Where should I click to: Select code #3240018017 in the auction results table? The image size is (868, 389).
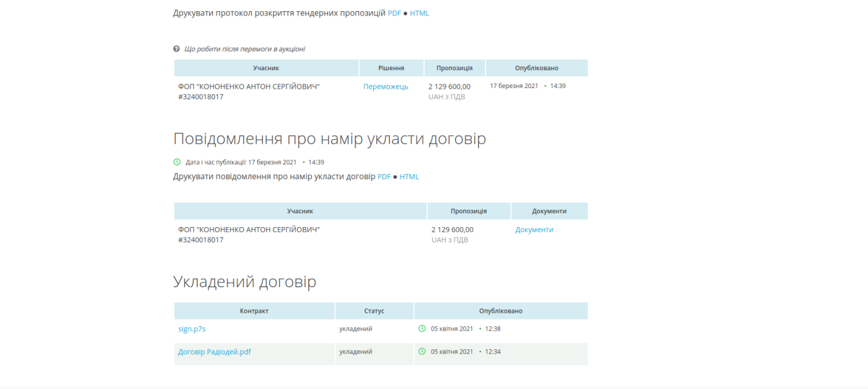(201, 97)
